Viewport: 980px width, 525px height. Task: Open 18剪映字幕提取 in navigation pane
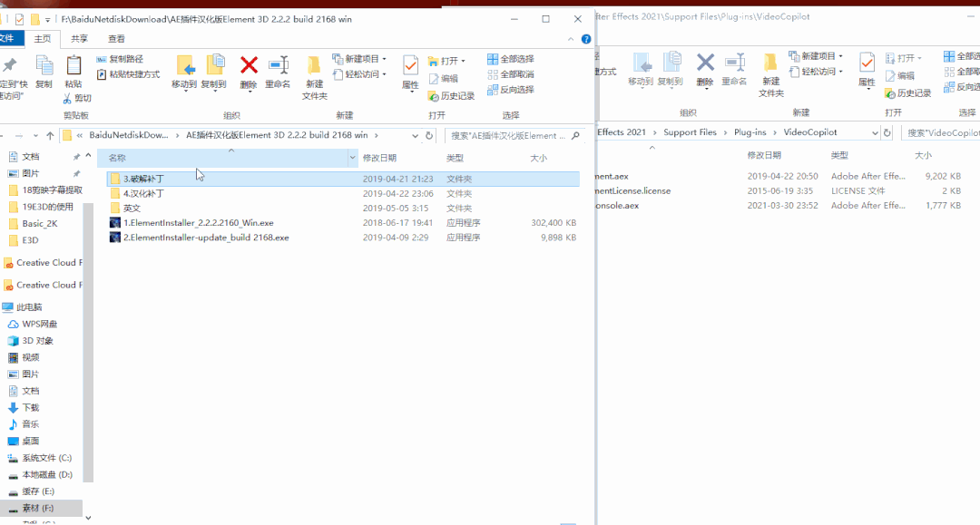click(45, 190)
